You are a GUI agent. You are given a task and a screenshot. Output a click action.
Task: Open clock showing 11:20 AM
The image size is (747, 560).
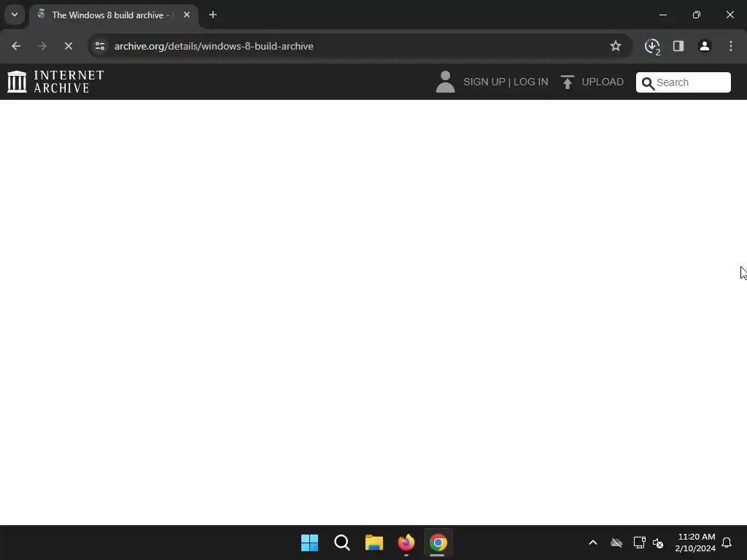click(x=695, y=542)
